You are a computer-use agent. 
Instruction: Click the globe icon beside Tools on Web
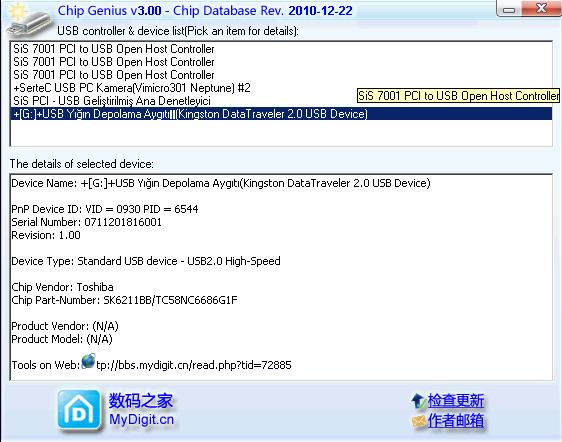[x=88, y=361]
